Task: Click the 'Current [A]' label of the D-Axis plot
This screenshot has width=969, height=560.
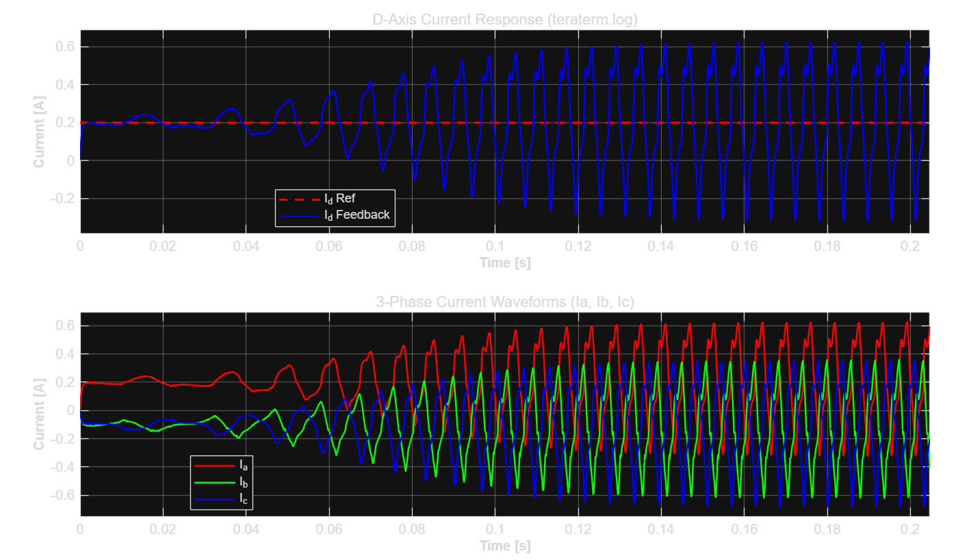Action: click(40, 132)
